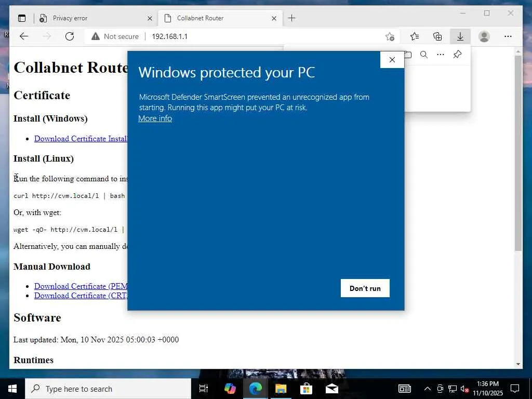Open Microsoft Edge taskbar icon
532x399 pixels.
(x=256, y=389)
